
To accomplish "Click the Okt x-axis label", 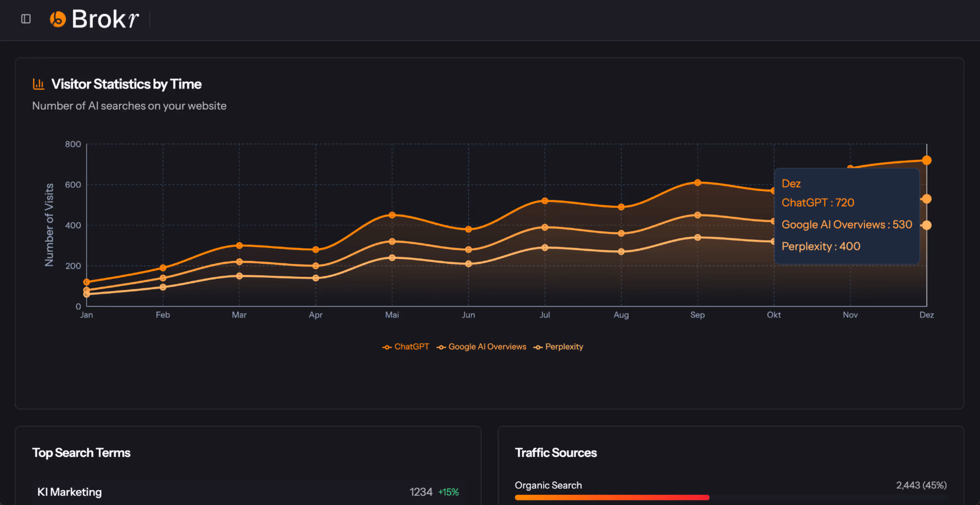I will coord(773,315).
